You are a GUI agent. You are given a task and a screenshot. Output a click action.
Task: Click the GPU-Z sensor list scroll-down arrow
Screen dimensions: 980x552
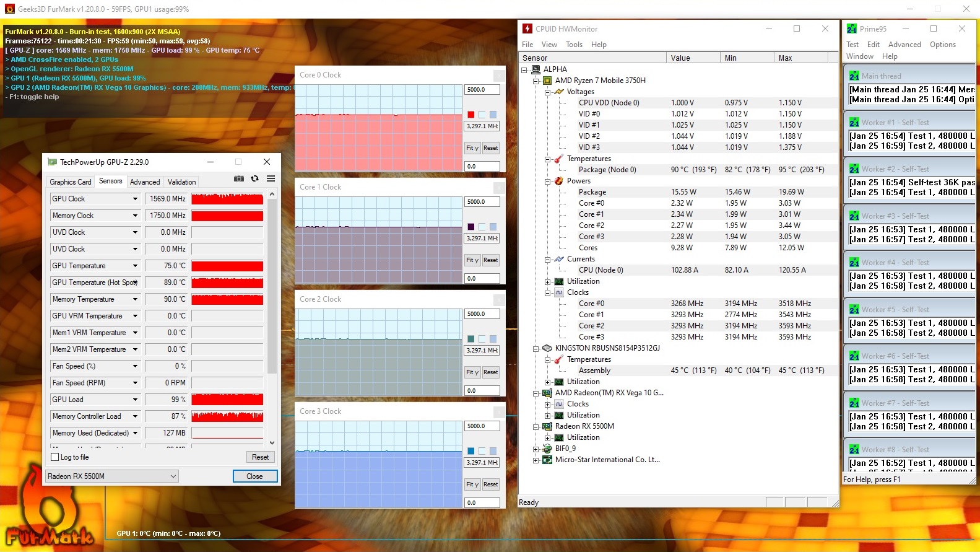coord(272,443)
